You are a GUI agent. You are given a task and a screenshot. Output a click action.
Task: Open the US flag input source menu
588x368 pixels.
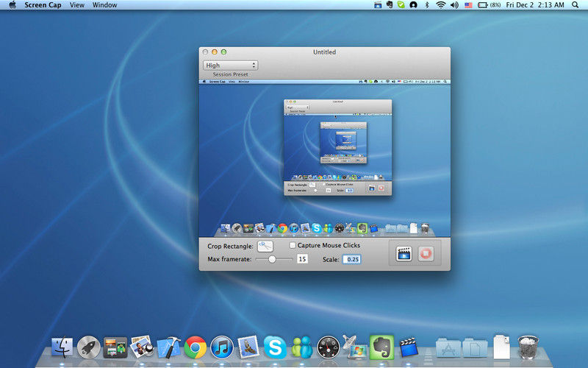(x=468, y=5)
